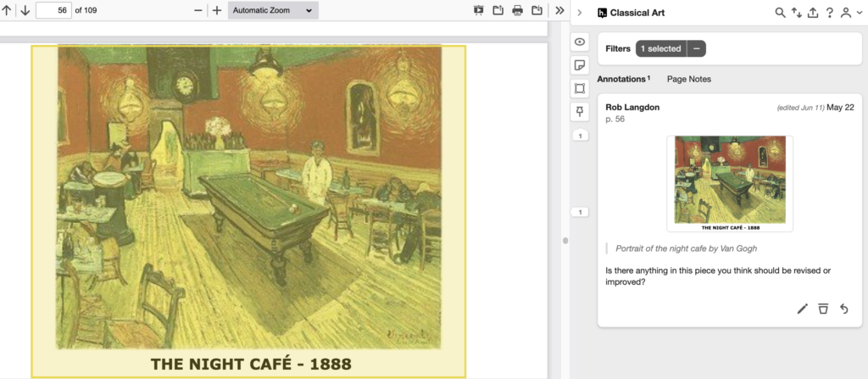Zoom out with the minus button
Viewport: 868px width, 379px height.
click(x=198, y=10)
